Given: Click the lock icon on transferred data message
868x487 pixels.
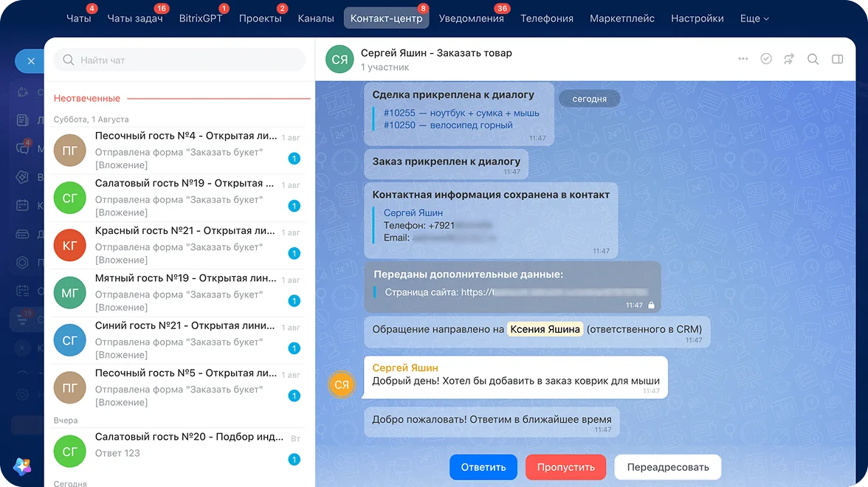Looking at the screenshot, I should click(651, 305).
